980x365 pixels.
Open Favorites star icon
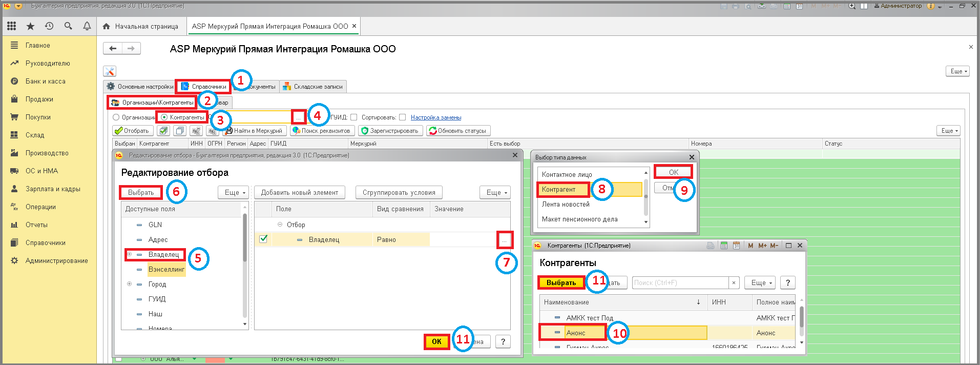click(x=30, y=26)
